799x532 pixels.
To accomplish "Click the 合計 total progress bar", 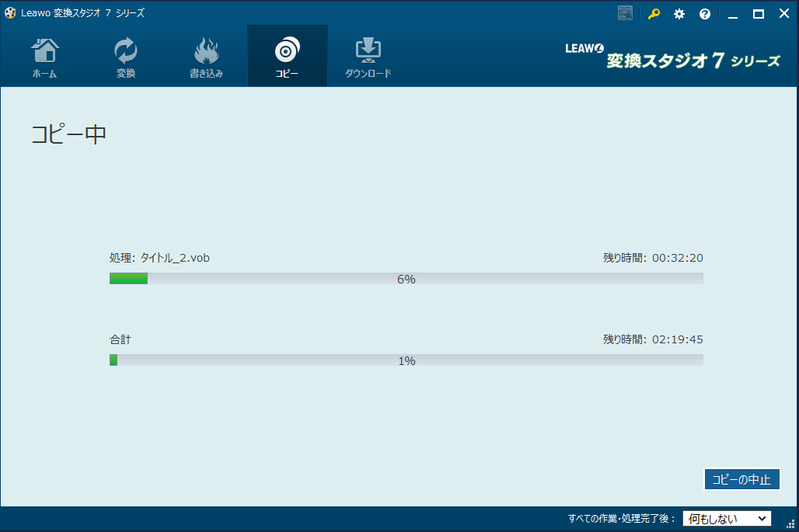I will coord(406,360).
